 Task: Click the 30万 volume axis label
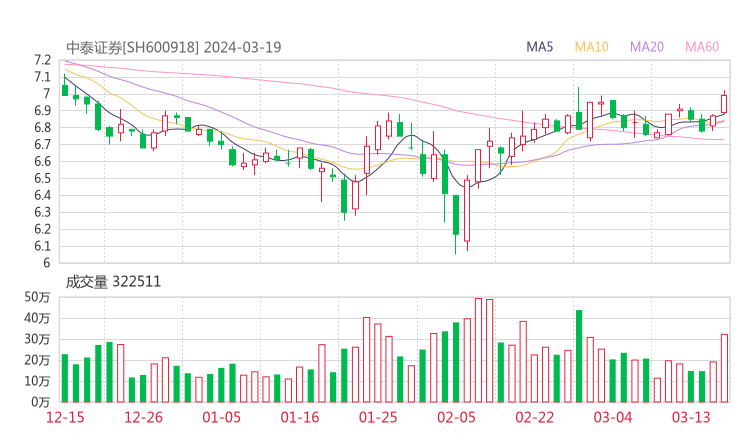pyautogui.click(x=37, y=339)
